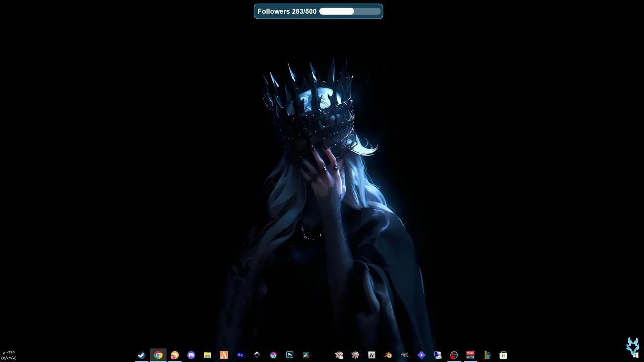This screenshot has width=644, height=362.
Task: Launch GIMP from the taskbar
Action: coord(405,355)
